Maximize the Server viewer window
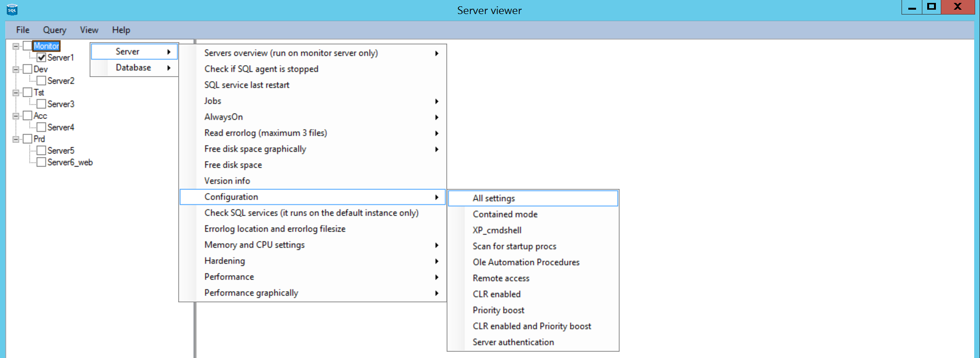Viewport: 980px width, 358px height. coord(931,7)
